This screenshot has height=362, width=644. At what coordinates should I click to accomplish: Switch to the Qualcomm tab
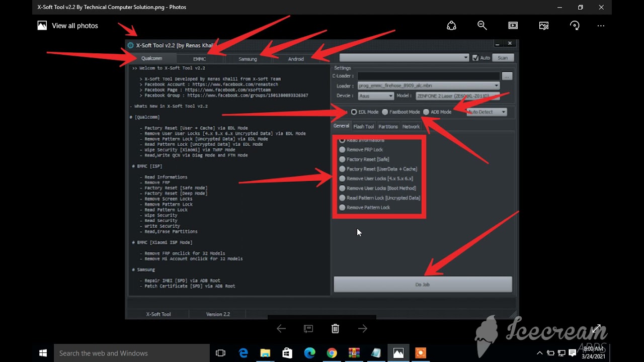pos(151,58)
